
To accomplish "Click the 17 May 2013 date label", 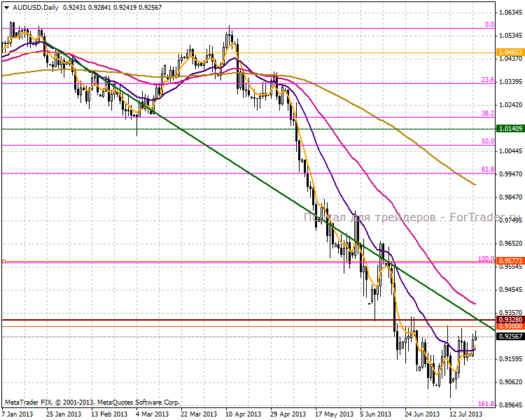I will 334,414.
